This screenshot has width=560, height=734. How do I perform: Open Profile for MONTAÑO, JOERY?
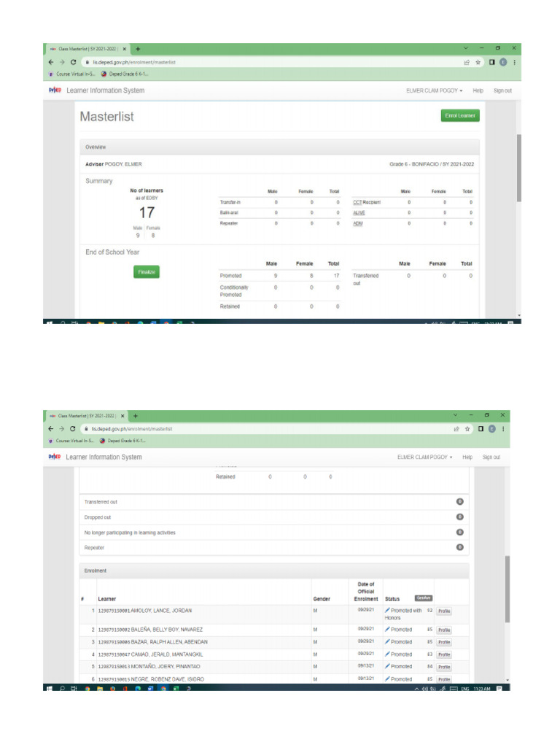coord(444,667)
